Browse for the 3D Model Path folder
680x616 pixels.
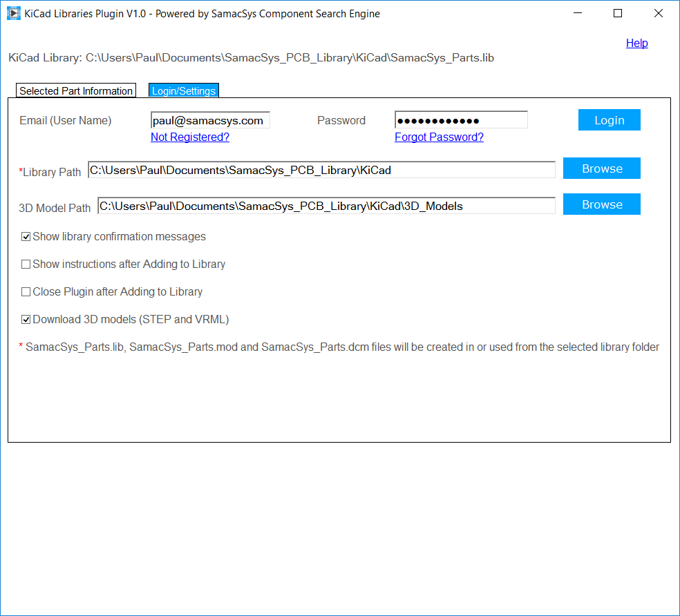[x=601, y=204]
